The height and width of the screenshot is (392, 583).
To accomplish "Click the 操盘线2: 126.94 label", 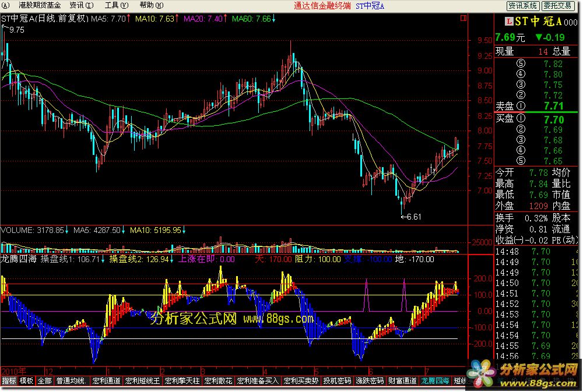I will click(142, 259).
